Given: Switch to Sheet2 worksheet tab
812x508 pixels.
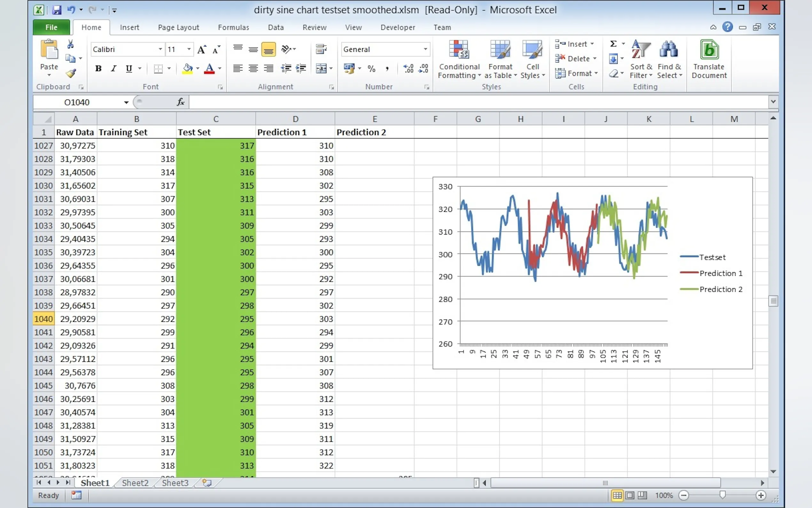Looking at the screenshot, I should click(135, 483).
